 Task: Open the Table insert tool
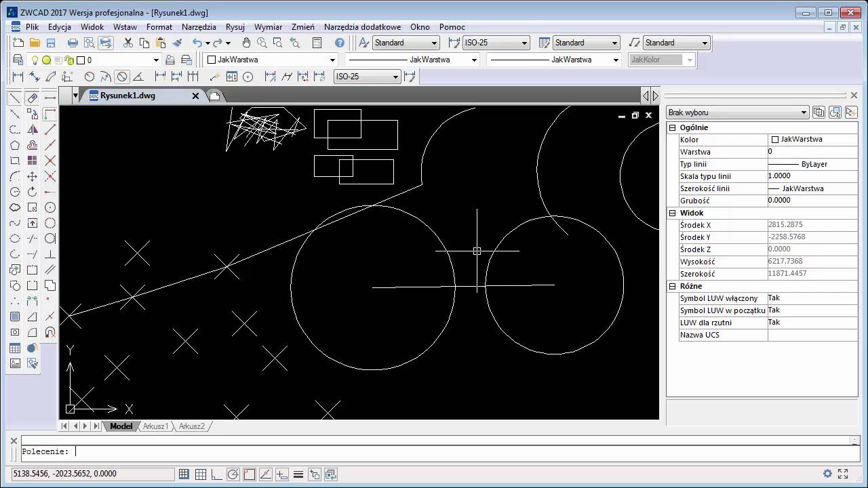tap(15, 348)
